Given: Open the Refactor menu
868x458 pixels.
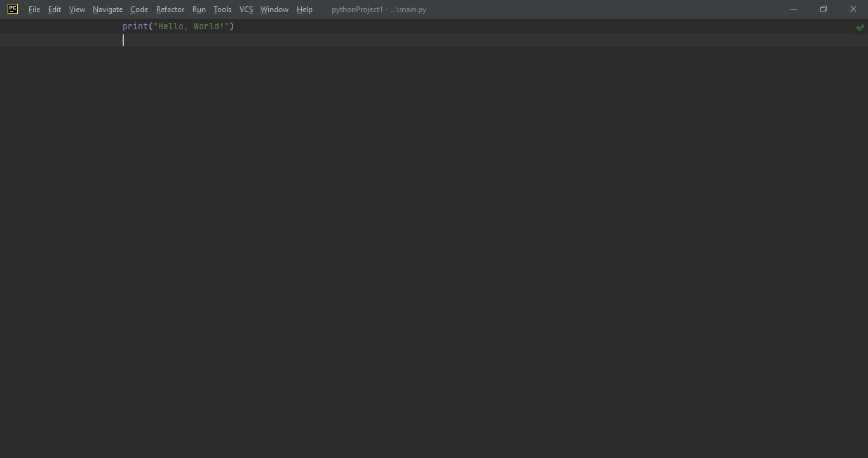Looking at the screenshot, I should (x=170, y=9).
